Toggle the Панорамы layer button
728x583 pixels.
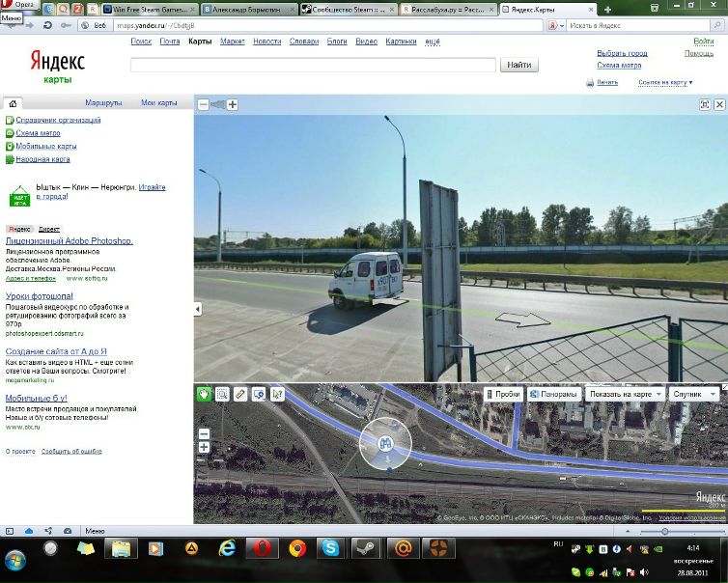coord(554,394)
